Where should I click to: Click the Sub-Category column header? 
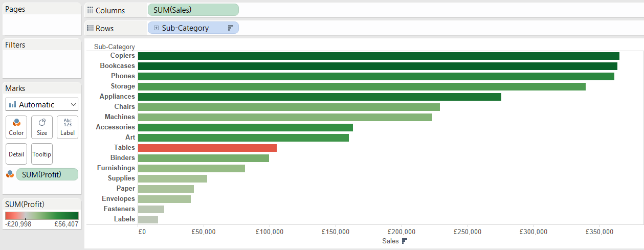(115, 47)
